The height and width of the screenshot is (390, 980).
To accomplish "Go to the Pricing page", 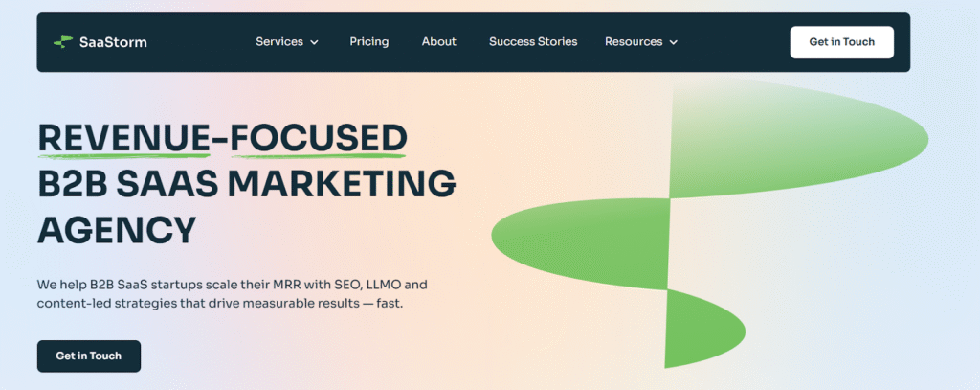I will click(x=368, y=42).
